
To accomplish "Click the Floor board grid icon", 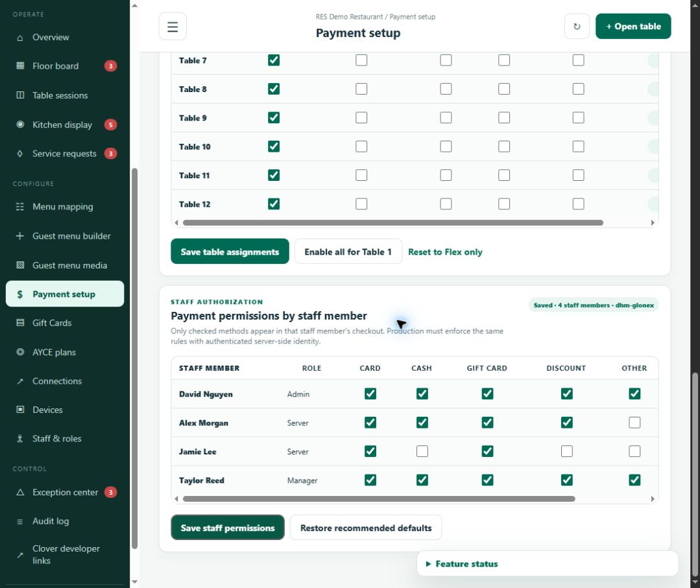I will [20, 66].
